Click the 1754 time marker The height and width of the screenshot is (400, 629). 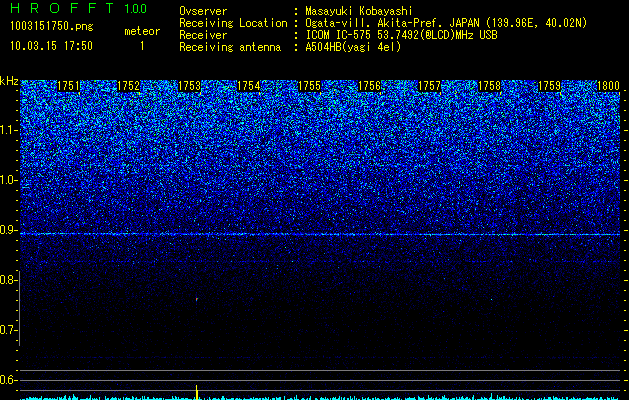(x=249, y=86)
